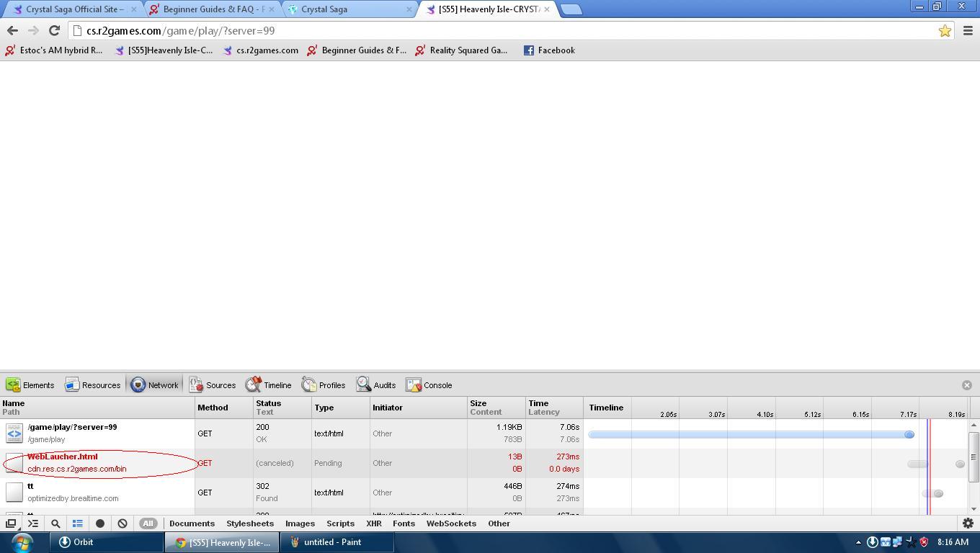Switch to the Sources panel
This screenshot has height=553, width=980.
coord(213,385)
